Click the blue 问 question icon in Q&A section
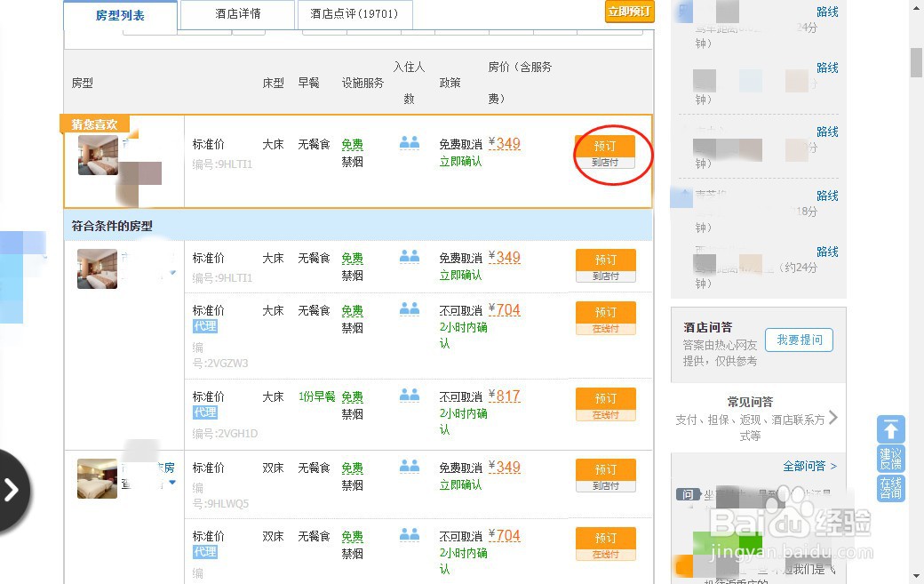 tap(689, 493)
